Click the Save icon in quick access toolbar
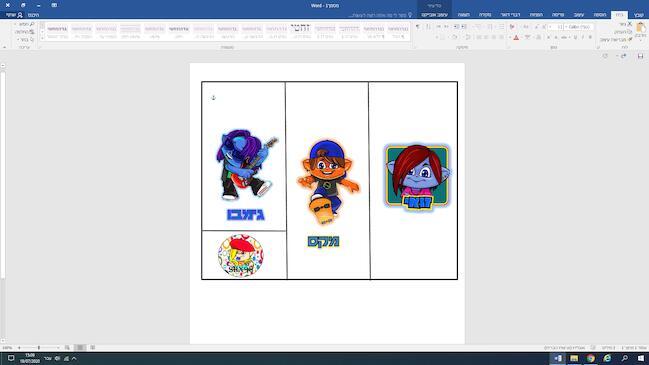The width and height of the screenshot is (649, 365). (x=640, y=56)
